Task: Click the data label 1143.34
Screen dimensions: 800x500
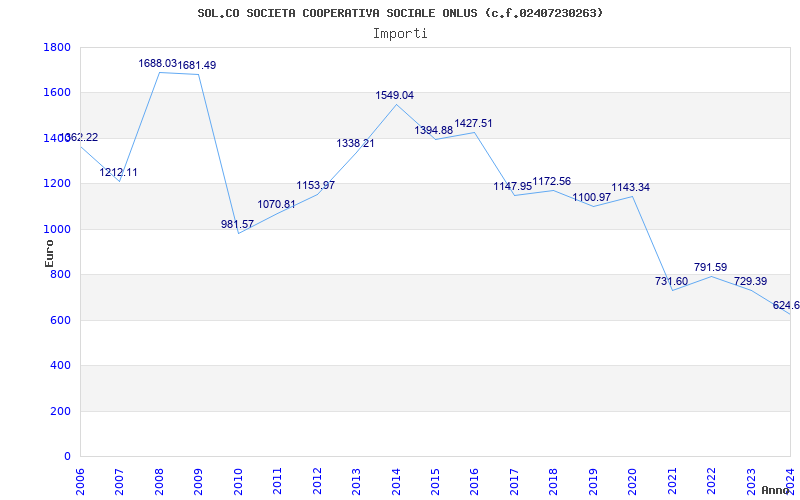Action: pyautogui.click(x=631, y=188)
